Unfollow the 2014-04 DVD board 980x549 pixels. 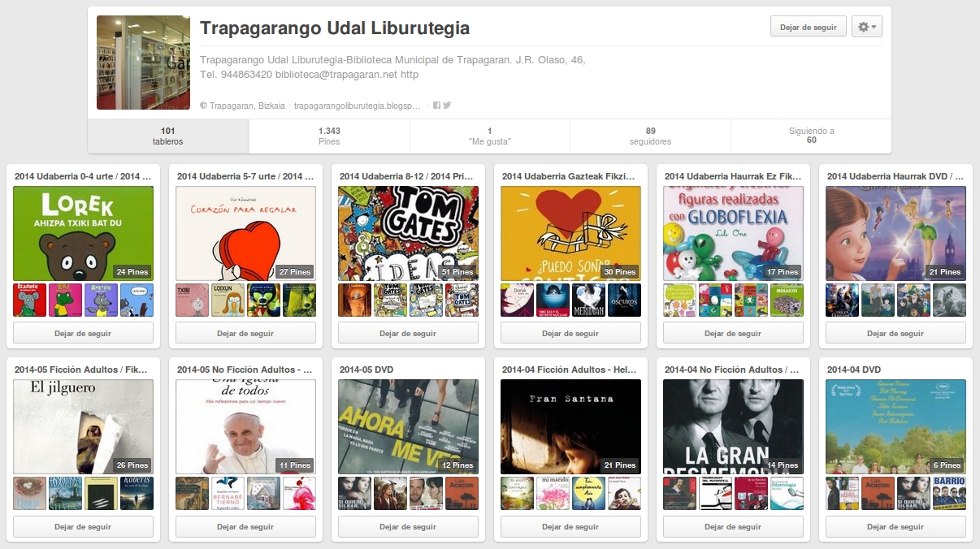895,526
